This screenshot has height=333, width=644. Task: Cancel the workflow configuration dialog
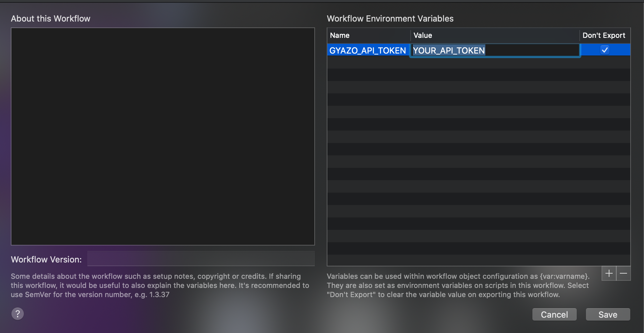(554, 314)
